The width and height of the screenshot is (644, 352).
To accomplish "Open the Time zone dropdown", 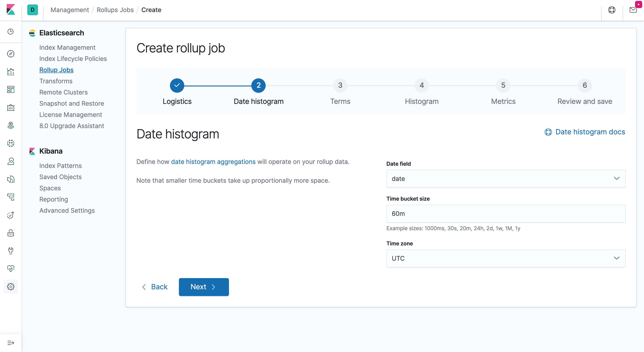I will [506, 258].
